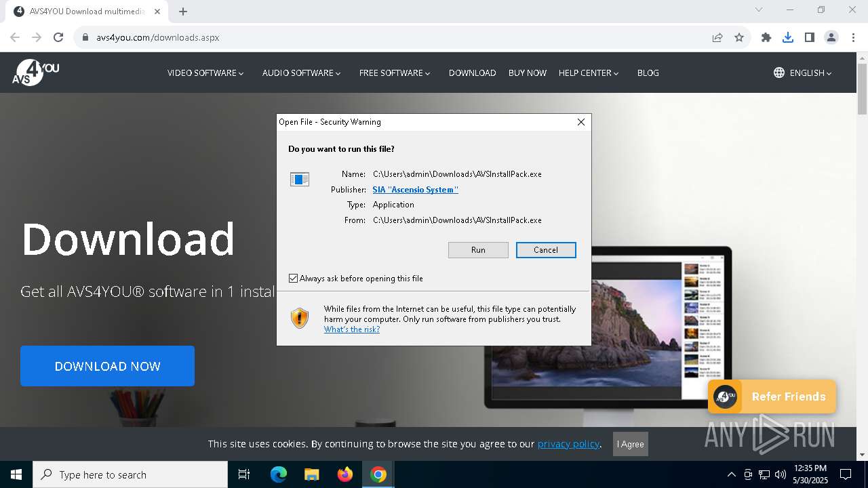Open Windows Start menu
The image size is (868, 488).
16,474
